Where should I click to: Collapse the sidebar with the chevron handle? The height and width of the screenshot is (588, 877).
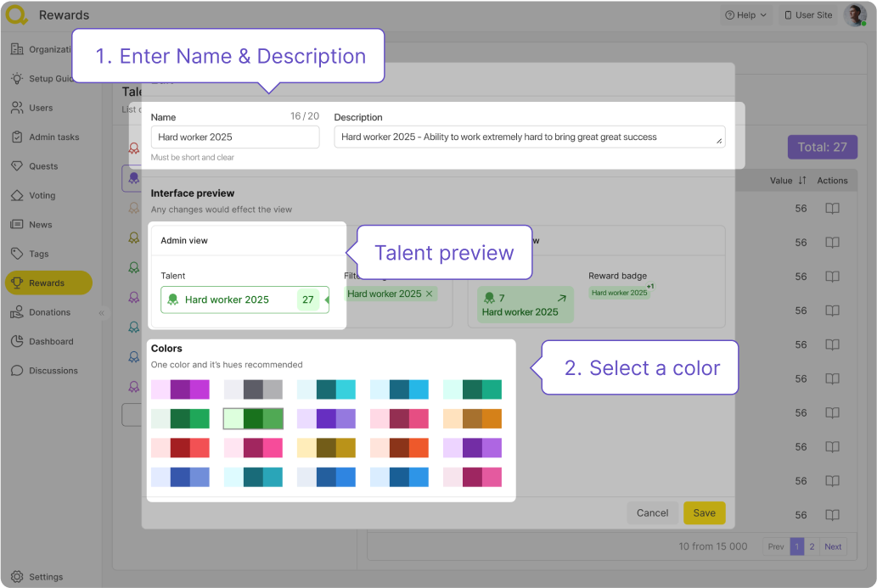pos(101,313)
